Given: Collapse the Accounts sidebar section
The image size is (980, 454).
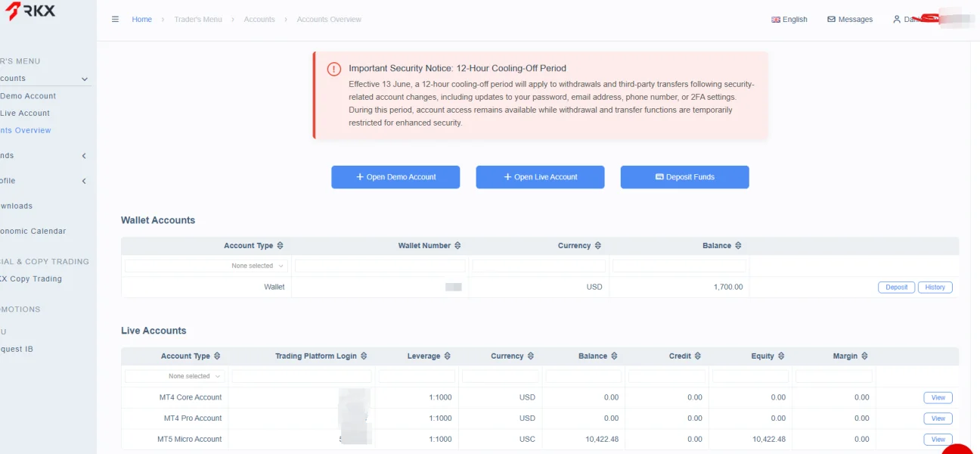Looking at the screenshot, I should [85, 79].
